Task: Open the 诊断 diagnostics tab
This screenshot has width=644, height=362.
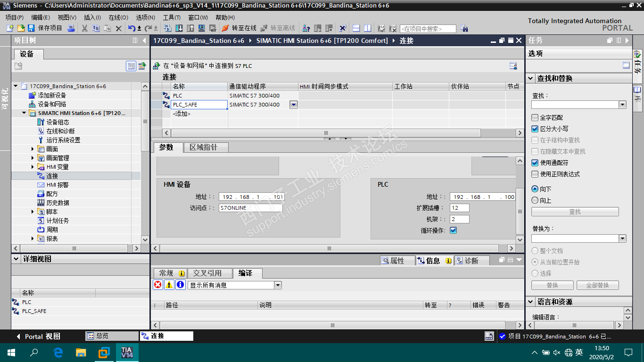Action: click(x=472, y=261)
